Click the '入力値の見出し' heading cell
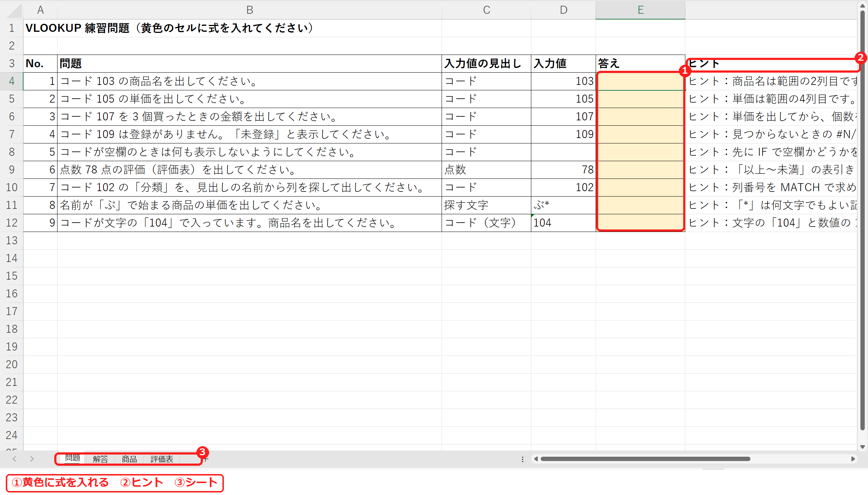The image size is (868, 495). tap(486, 64)
